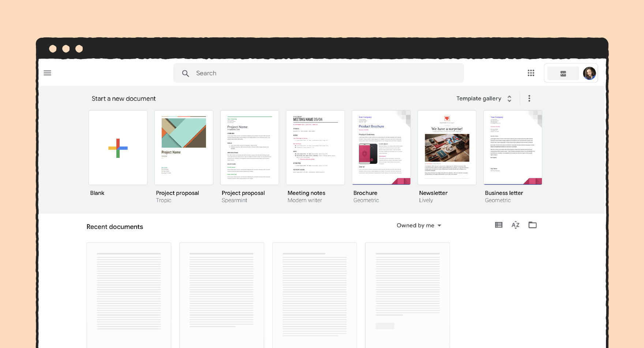644x348 pixels.
Task: Create a document from the Brochure Geometric template
Action: click(381, 148)
